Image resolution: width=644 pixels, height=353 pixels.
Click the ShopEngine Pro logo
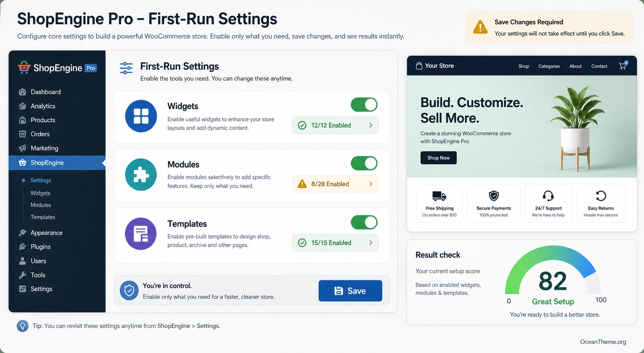pos(57,68)
